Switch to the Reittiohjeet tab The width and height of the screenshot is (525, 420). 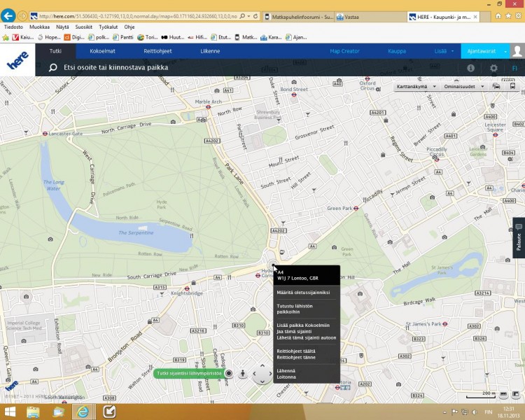click(x=157, y=51)
